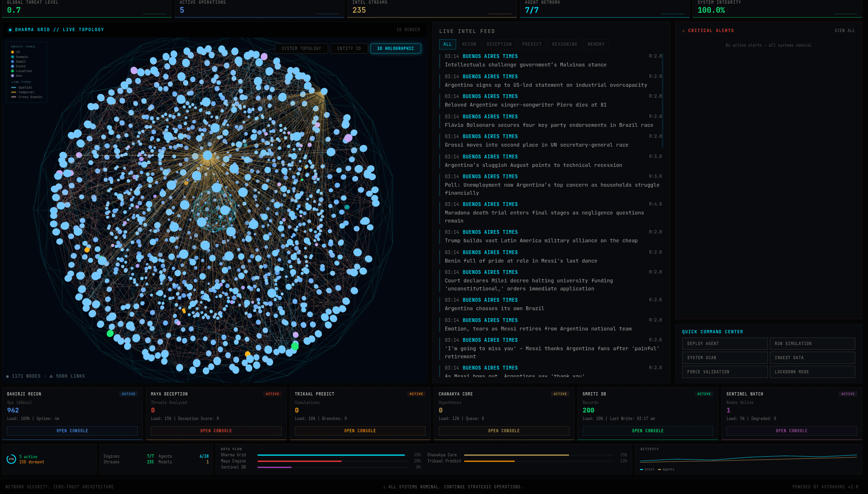
Task: Open console for Trikaal Predict
Action: 360,431
